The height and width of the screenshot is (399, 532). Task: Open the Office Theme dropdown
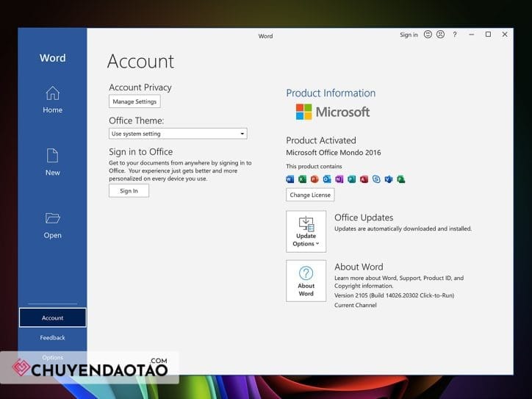pos(178,134)
